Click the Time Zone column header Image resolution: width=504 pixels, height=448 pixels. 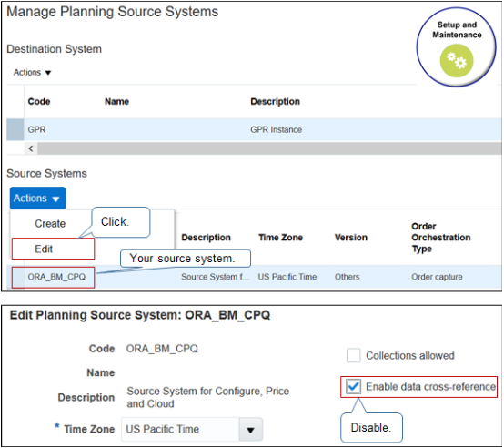click(280, 238)
